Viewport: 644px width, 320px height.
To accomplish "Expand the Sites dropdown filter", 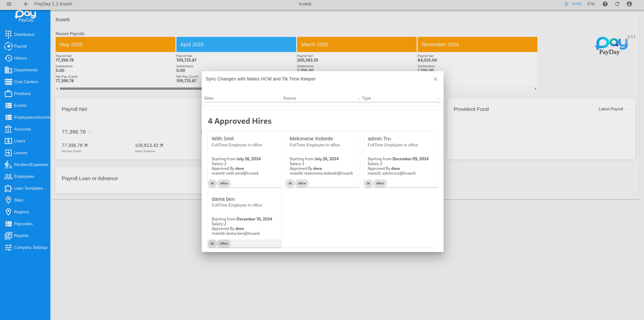I will pos(243,98).
